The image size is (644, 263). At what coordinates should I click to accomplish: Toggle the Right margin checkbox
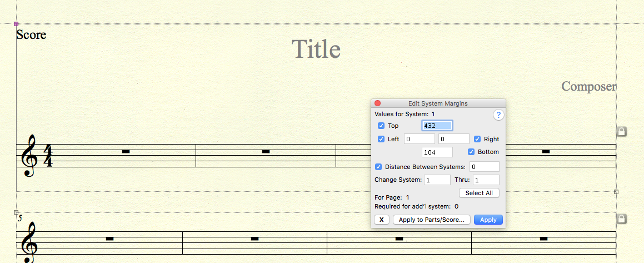pyautogui.click(x=477, y=139)
